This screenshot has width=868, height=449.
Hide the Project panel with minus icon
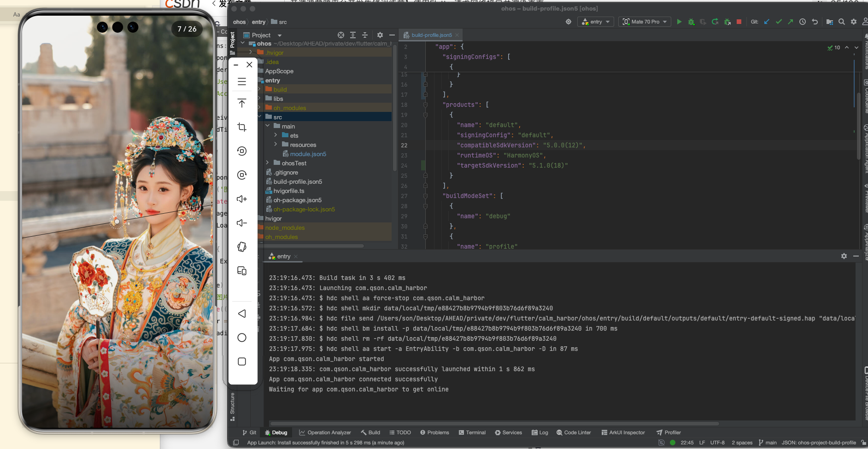click(392, 35)
